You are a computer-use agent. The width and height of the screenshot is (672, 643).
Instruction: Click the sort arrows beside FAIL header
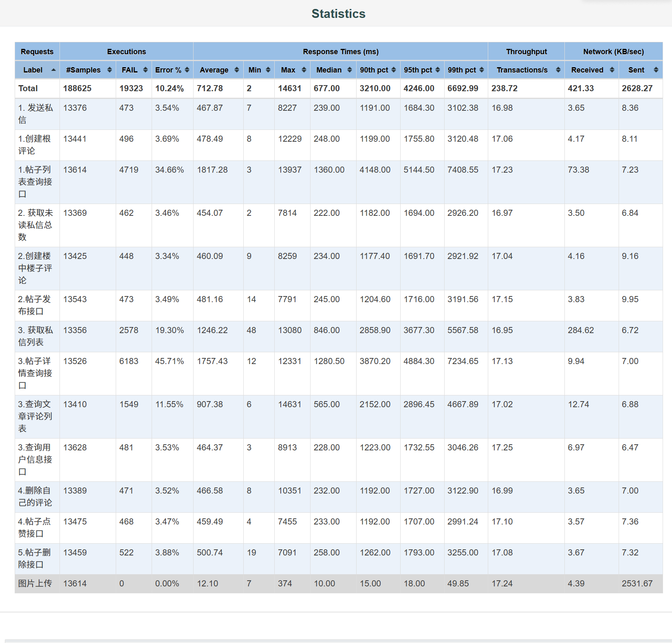click(145, 70)
